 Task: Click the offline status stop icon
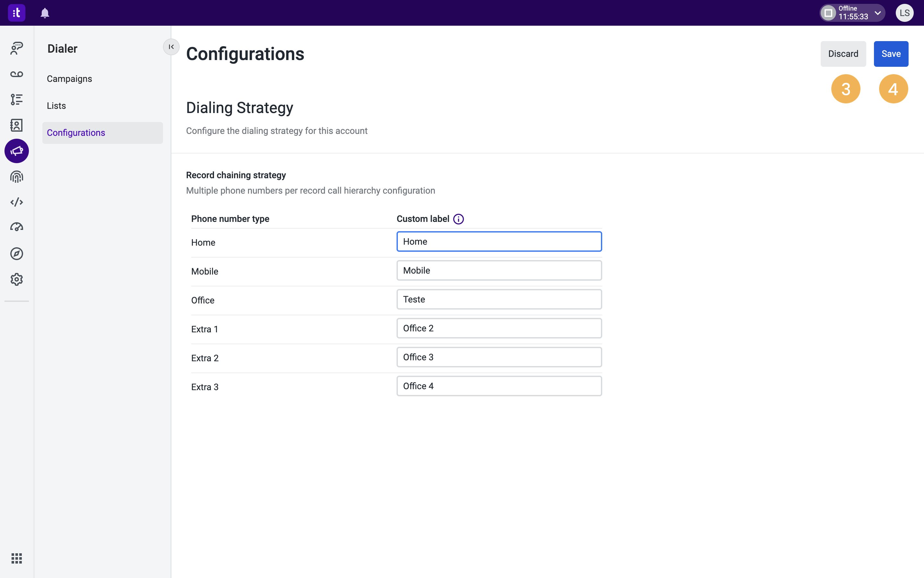(x=828, y=13)
